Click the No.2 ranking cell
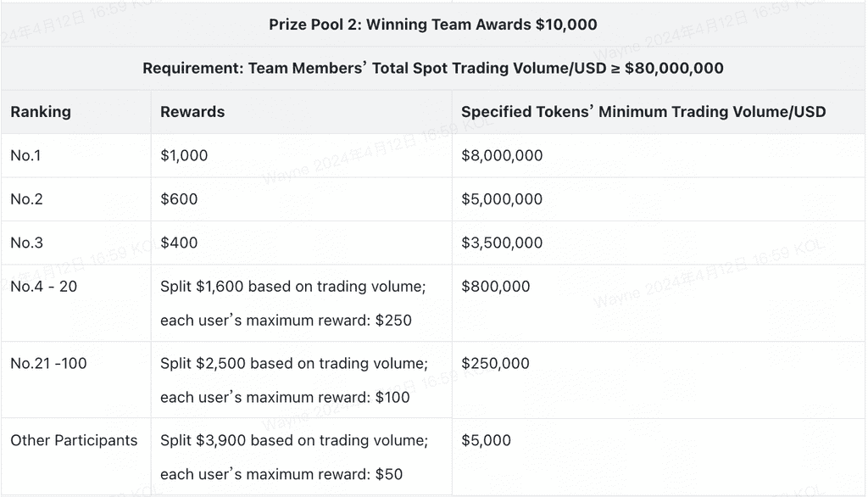The width and height of the screenshot is (868, 497). pyautogui.click(x=26, y=199)
